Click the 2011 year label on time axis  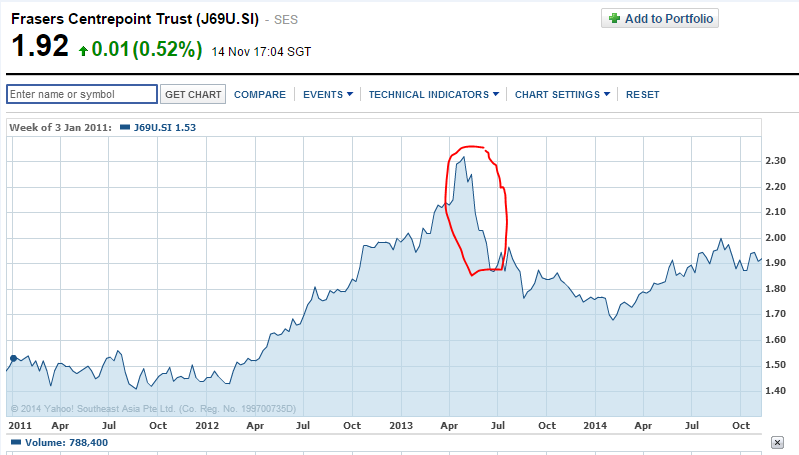click(20, 425)
